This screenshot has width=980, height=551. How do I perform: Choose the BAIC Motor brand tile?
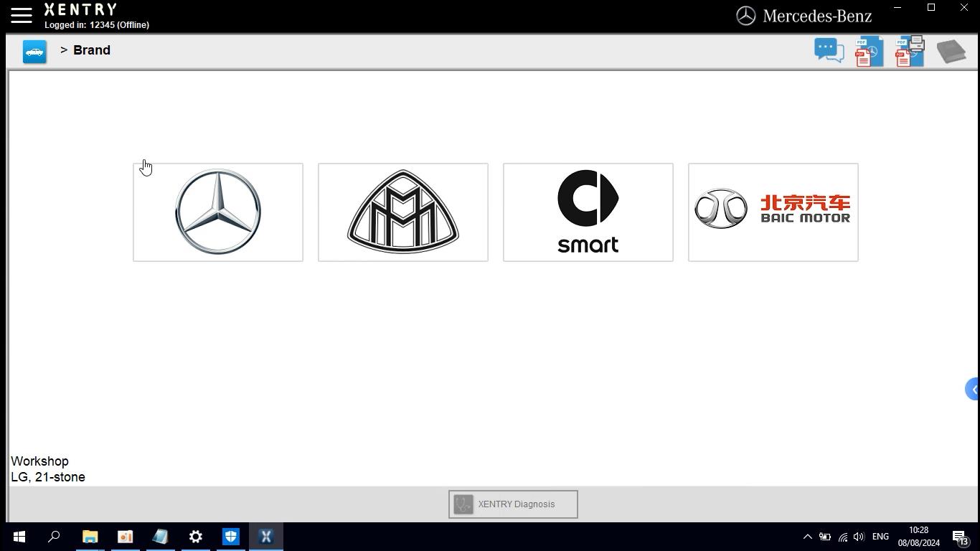pos(773,212)
